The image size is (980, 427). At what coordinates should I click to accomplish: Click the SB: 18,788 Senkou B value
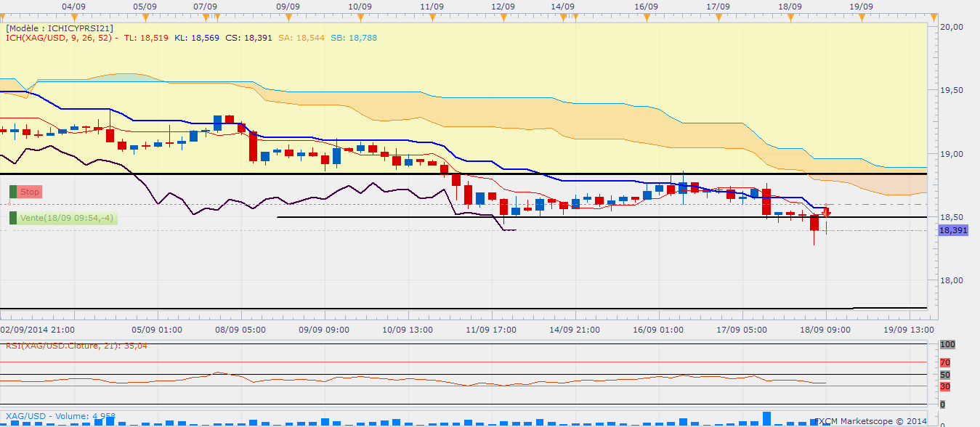point(354,37)
